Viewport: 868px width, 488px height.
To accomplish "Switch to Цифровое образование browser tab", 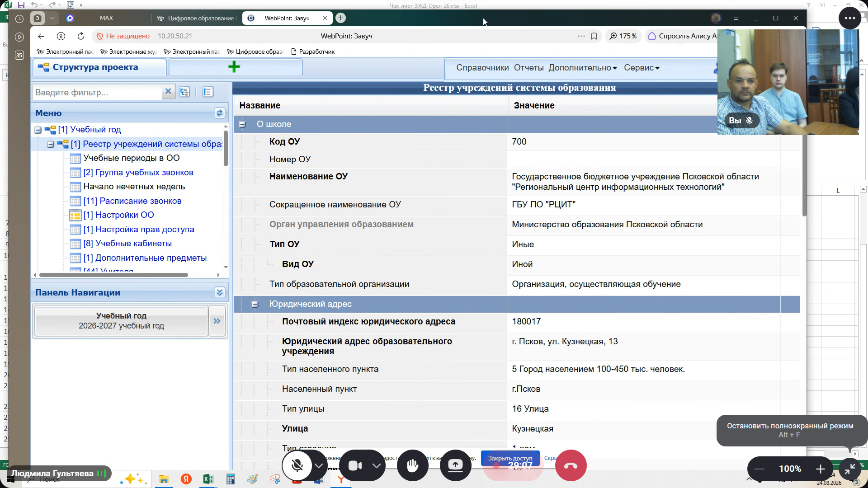I will (197, 18).
